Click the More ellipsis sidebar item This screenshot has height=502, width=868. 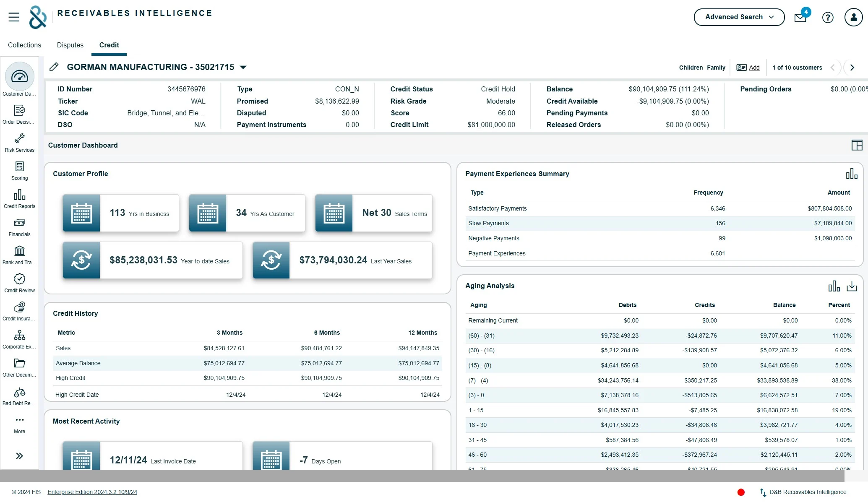pos(19,424)
